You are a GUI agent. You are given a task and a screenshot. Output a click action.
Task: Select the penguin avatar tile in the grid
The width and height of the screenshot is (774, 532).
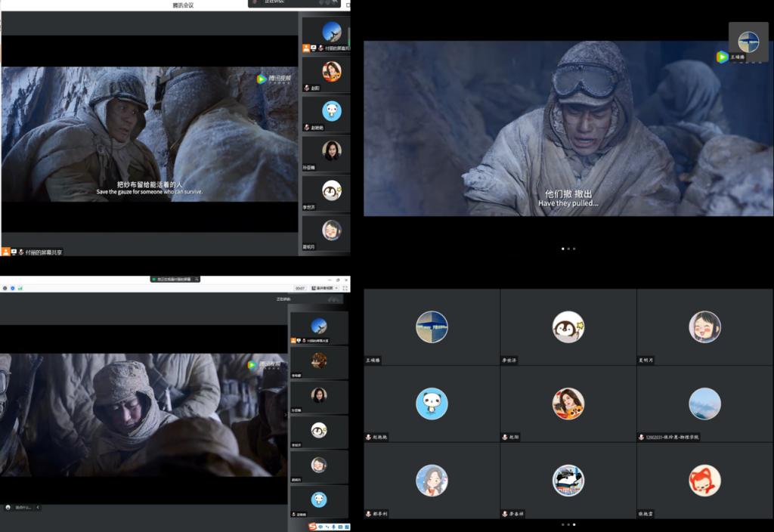(568, 327)
